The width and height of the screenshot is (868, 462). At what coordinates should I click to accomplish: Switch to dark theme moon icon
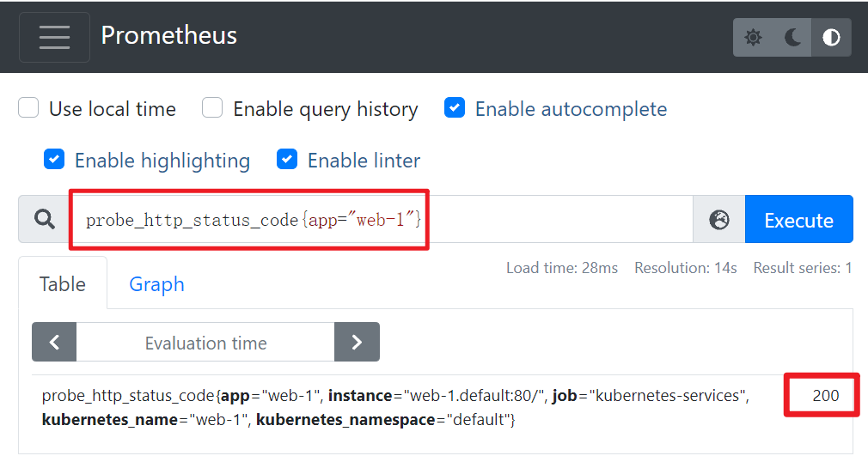coord(792,38)
